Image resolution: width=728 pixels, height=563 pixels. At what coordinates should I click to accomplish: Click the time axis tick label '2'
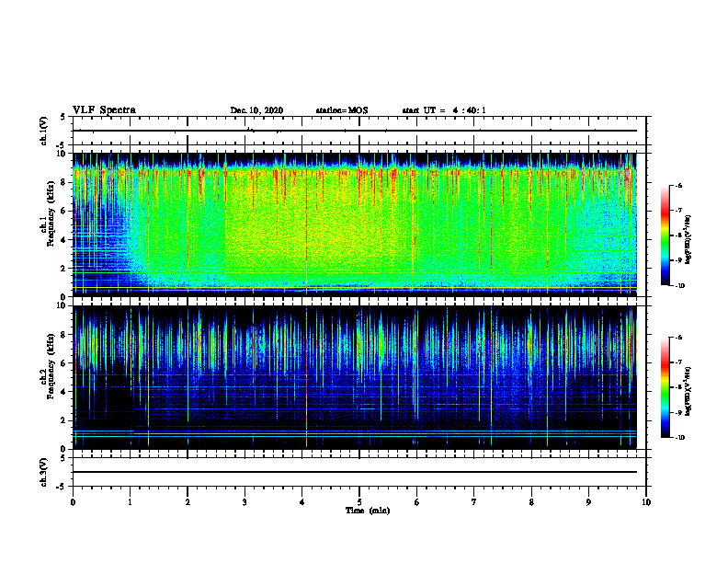point(188,502)
